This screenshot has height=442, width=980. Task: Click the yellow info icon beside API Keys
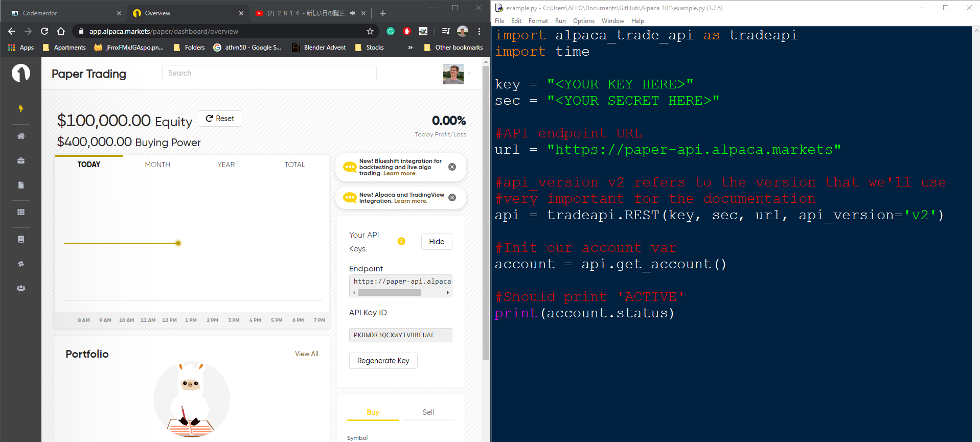point(401,241)
